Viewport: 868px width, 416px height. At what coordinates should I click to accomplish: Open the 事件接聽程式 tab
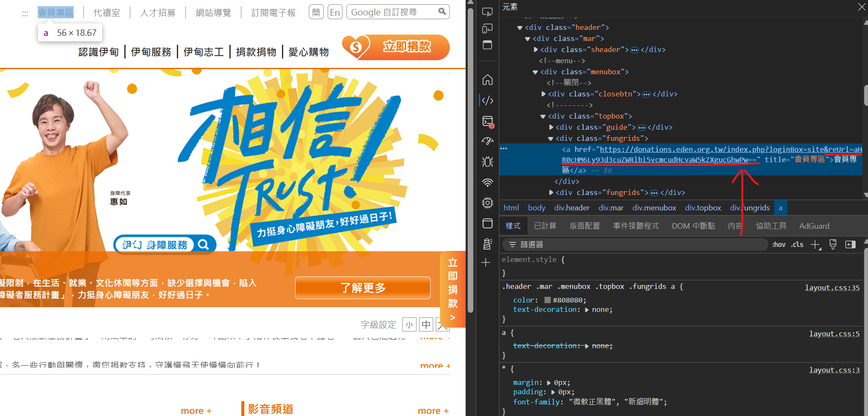636,226
